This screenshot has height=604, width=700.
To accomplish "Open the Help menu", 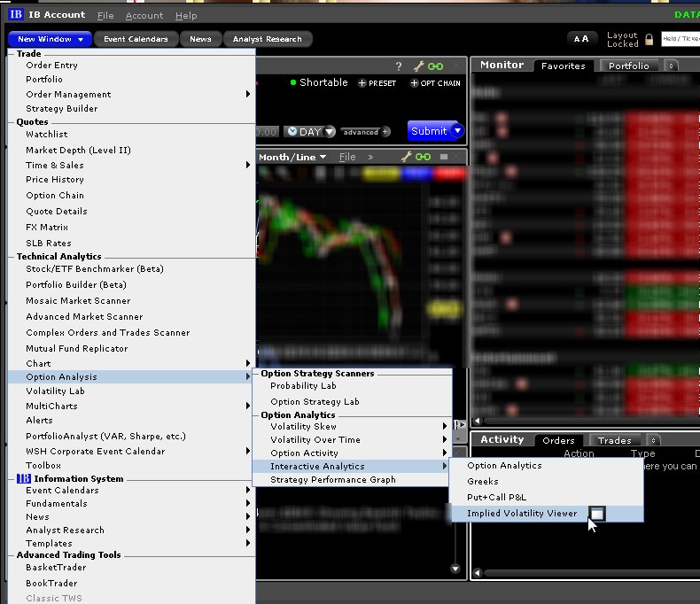I will click(x=186, y=16).
